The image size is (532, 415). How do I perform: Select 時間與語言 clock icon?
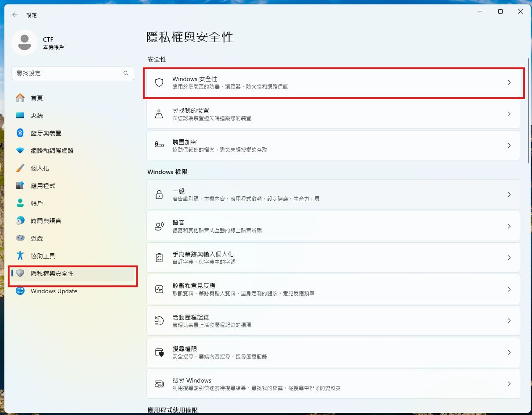[x=20, y=220]
